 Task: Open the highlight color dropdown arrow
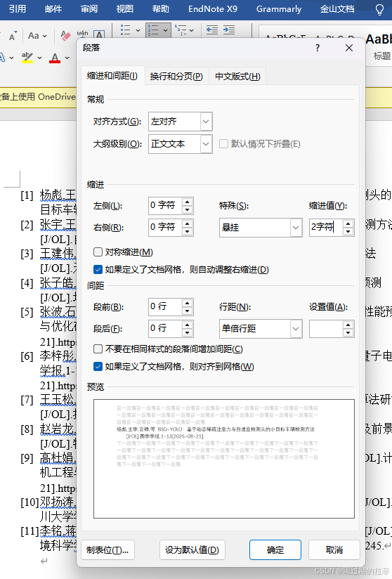39,58
